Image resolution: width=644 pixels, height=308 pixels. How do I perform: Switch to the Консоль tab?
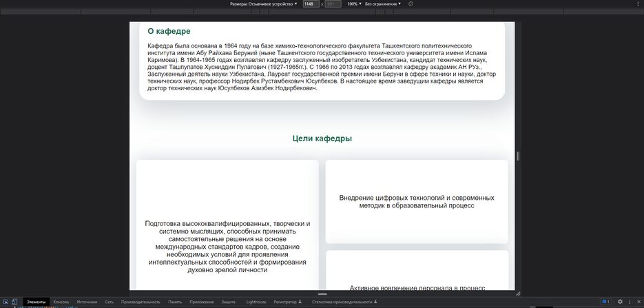[x=61, y=302]
